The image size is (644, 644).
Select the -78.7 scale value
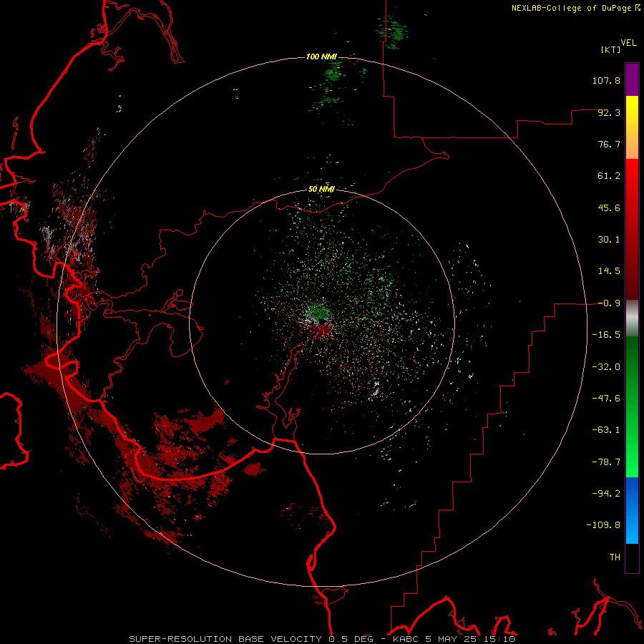pyautogui.click(x=606, y=462)
